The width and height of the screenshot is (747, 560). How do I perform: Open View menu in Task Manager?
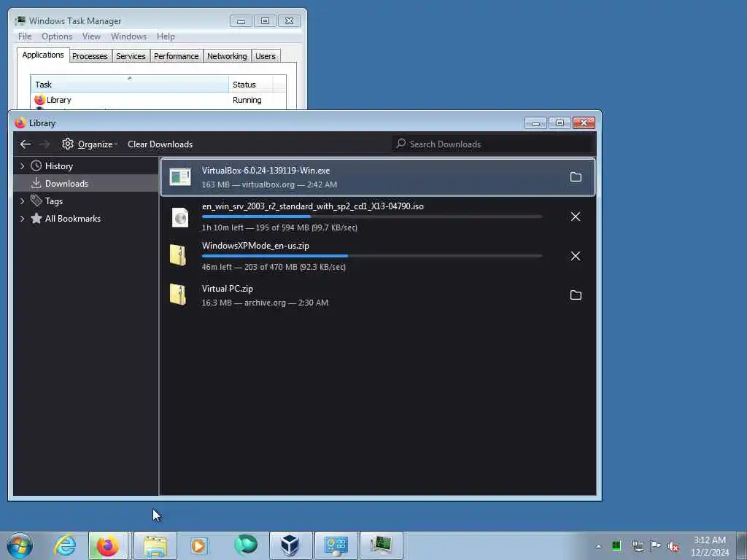(91, 36)
